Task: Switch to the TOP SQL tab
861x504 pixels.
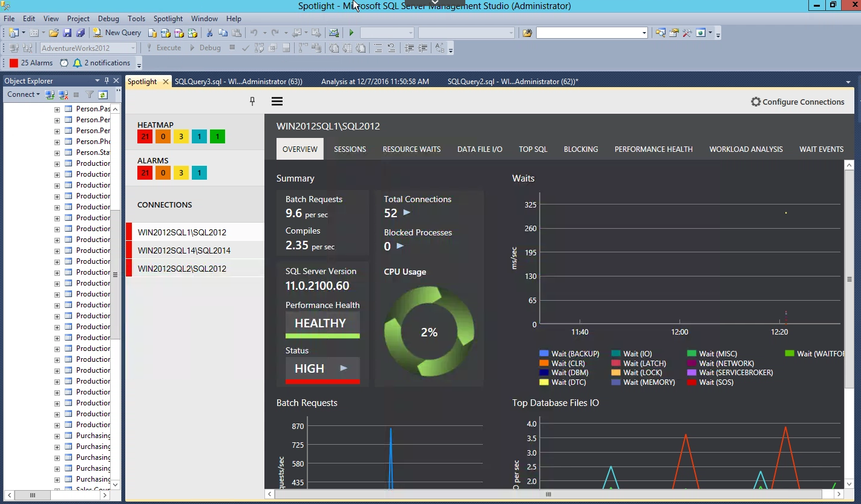Action: pyautogui.click(x=533, y=149)
